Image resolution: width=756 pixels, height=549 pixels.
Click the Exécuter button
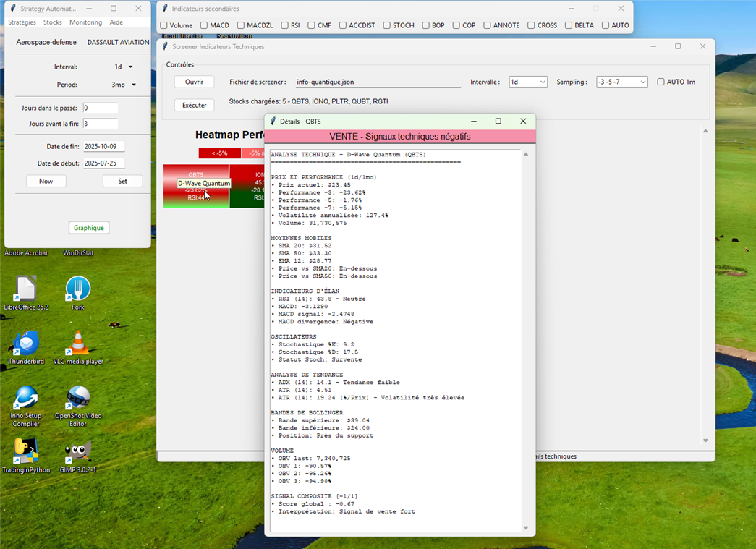coord(194,106)
